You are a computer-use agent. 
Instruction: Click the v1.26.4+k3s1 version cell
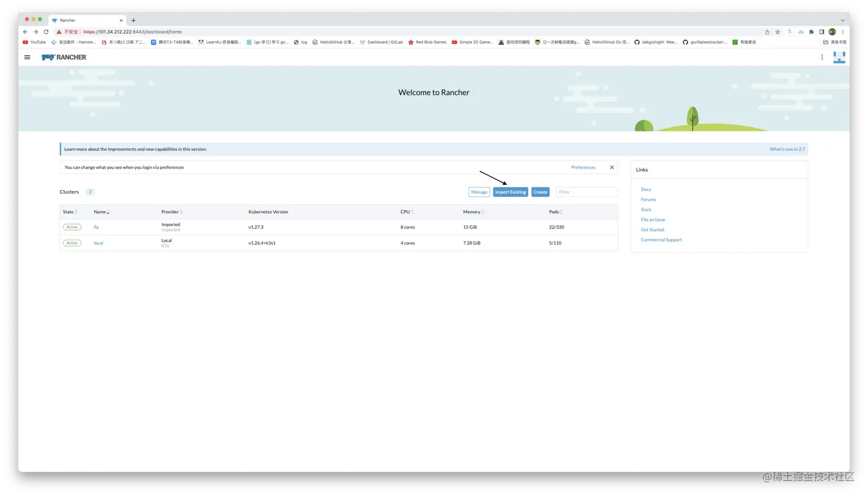262,243
